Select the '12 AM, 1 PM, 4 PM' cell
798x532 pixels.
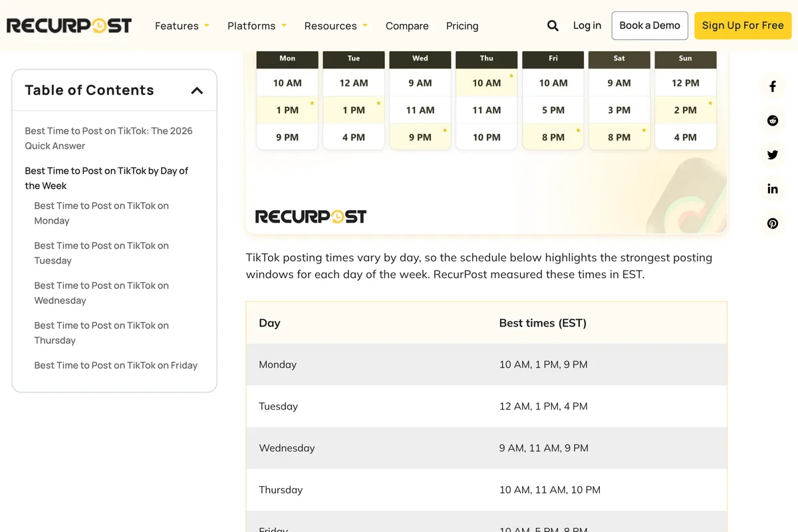tap(606, 406)
